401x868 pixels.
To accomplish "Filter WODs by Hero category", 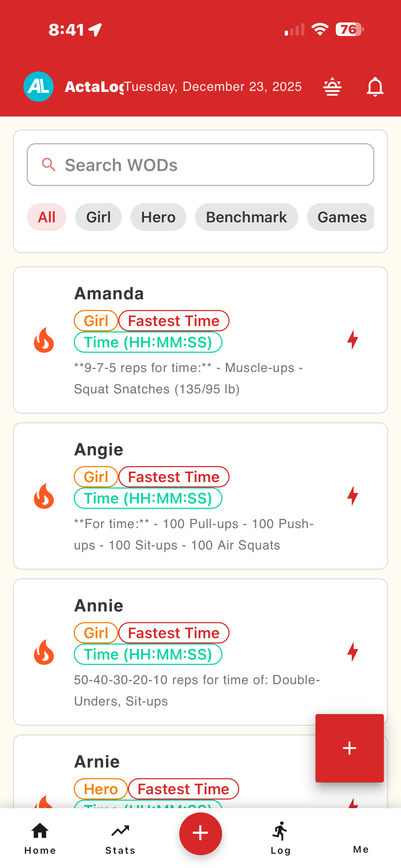I will (158, 217).
